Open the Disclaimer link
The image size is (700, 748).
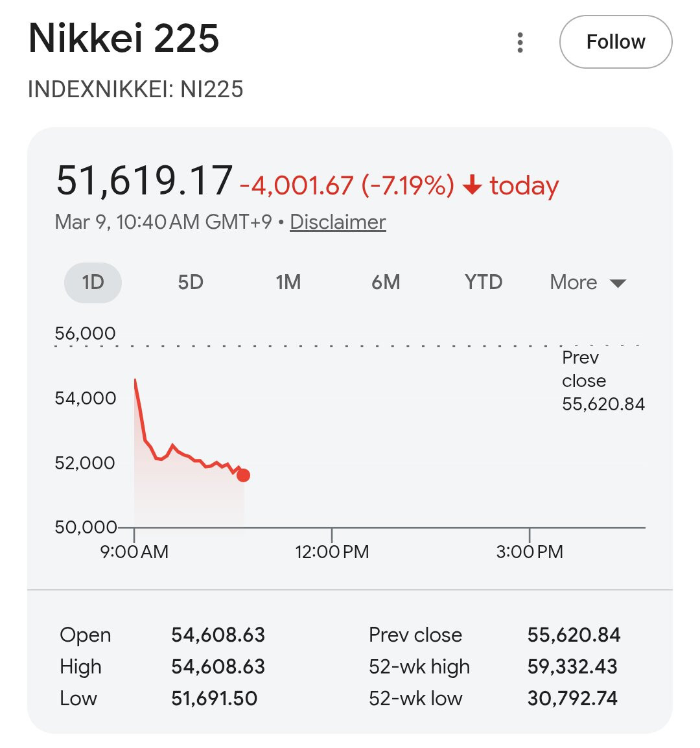[338, 222]
